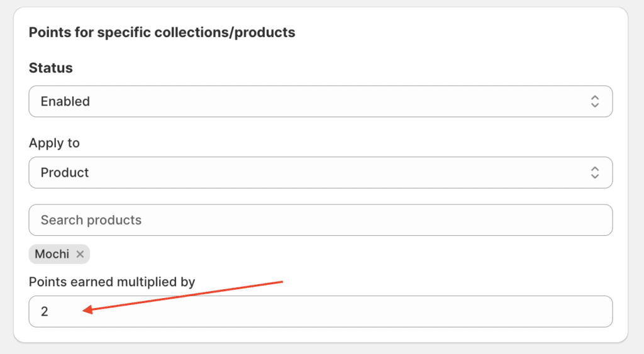Expand the Apply to dropdown
The width and height of the screenshot is (644, 354).
click(320, 173)
